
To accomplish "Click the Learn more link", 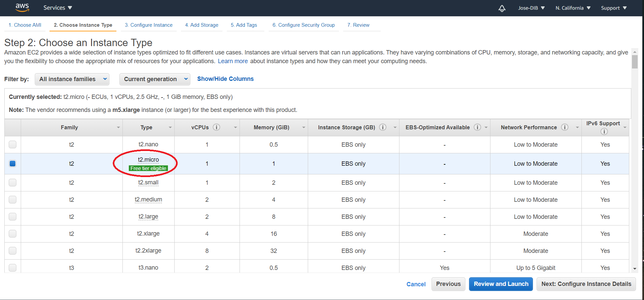I will (x=233, y=61).
